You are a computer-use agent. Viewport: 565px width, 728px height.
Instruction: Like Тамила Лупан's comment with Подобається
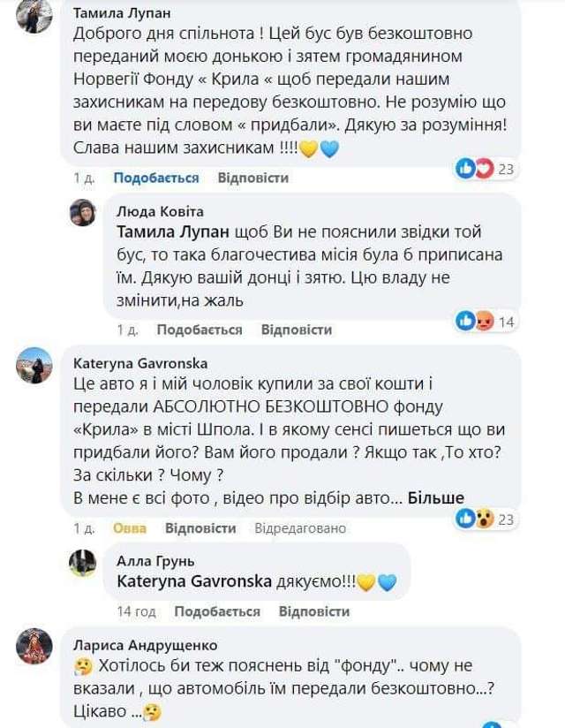[156, 178]
